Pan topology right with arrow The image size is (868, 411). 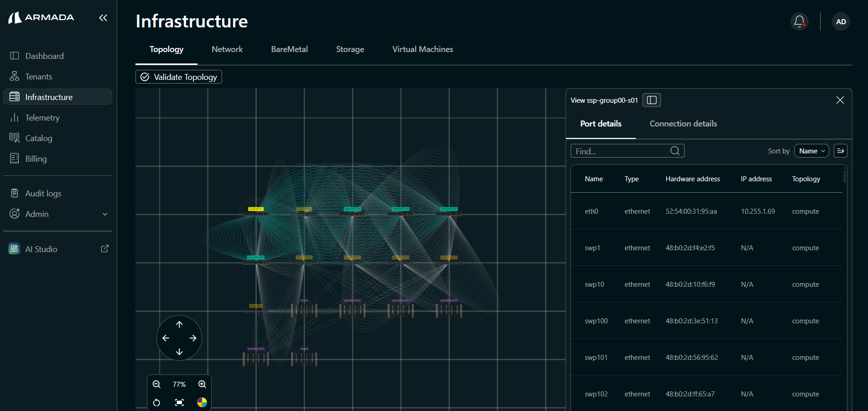click(193, 338)
